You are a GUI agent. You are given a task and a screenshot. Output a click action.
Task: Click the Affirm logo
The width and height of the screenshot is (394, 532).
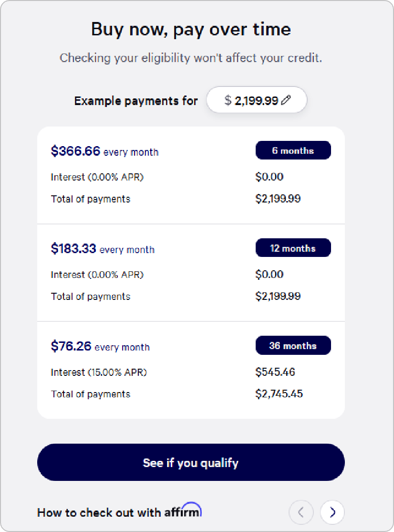pos(183,511)
